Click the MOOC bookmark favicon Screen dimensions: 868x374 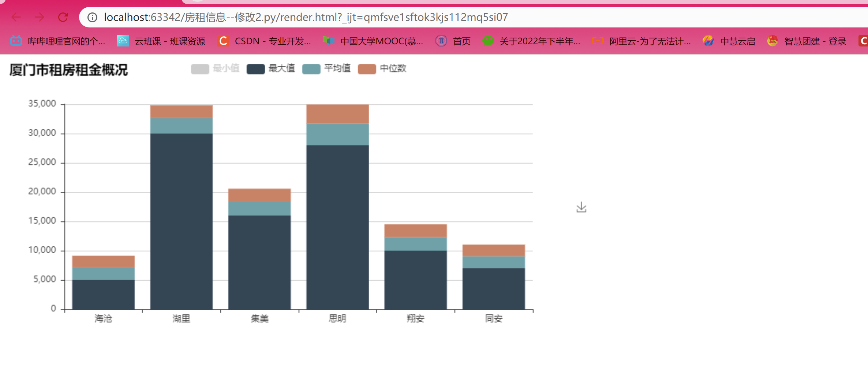[329, 41]
